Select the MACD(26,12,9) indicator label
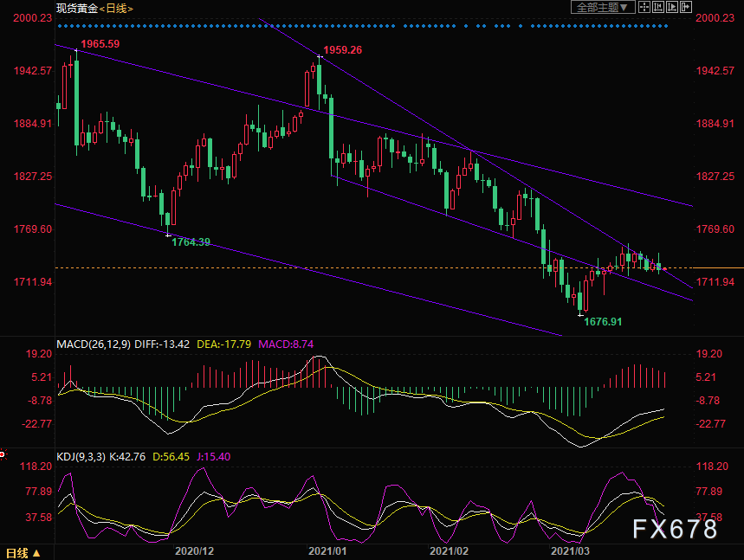The height and width of the screenshot is (560, 744). 94,344
